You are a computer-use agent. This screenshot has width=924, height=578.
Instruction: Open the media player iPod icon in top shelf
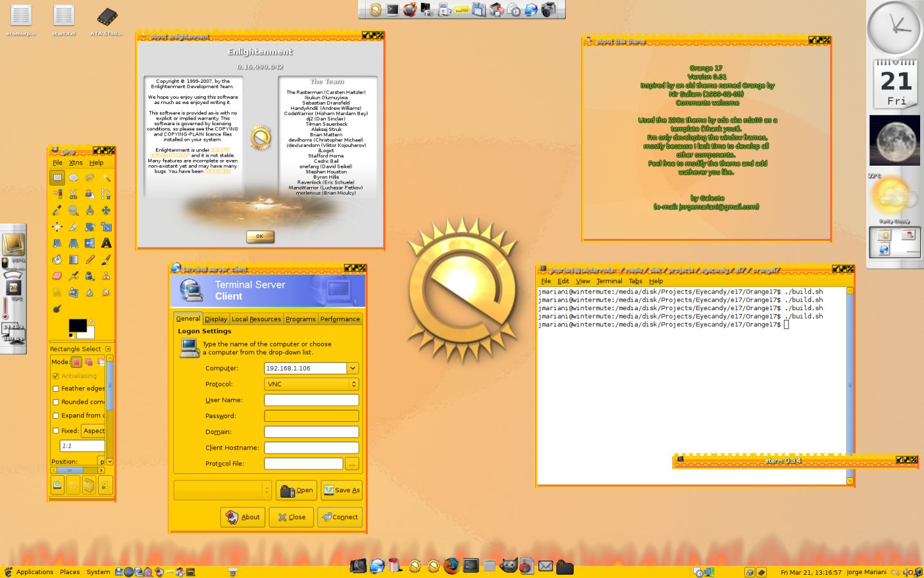coord(444,10)
